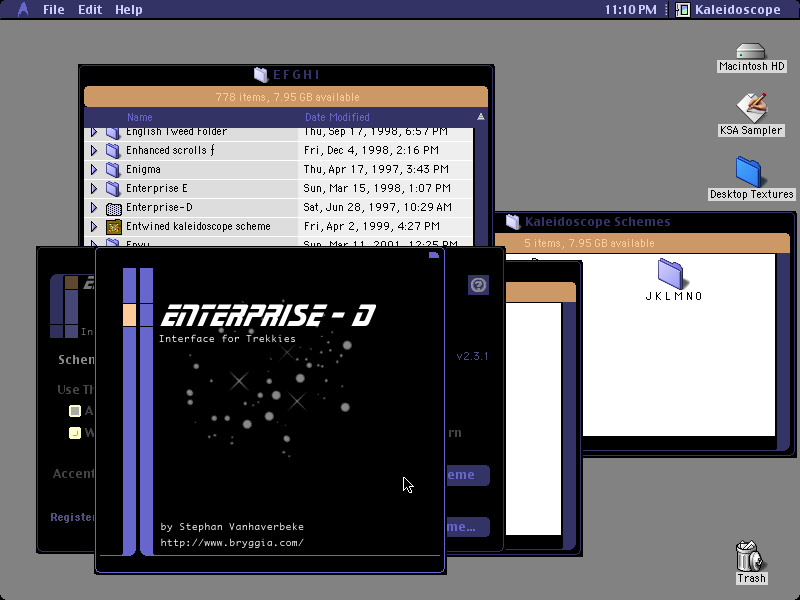Open the Edit menu
The width and height of the screenshot is (800, 600).
90,10
